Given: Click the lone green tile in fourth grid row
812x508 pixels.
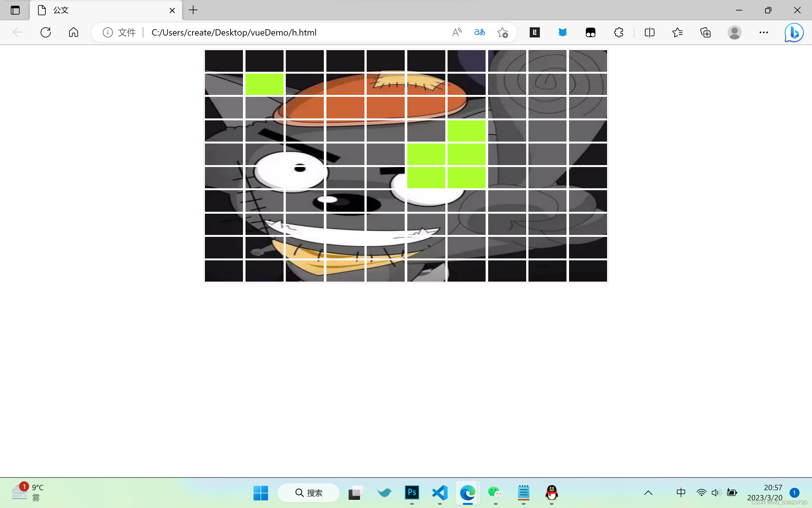Looking at the screenshot, I should 466,131.
